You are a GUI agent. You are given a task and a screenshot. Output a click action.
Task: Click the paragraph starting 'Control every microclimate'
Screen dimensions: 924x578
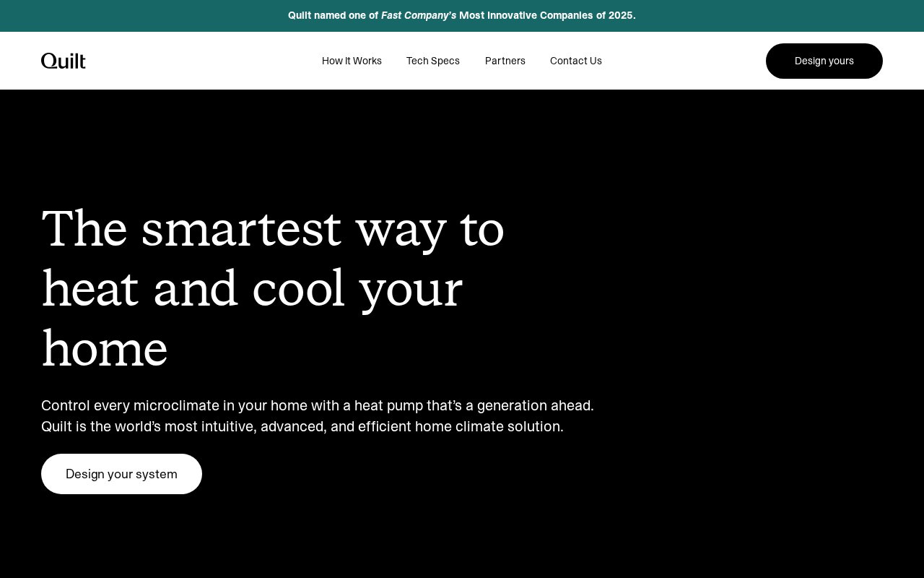(318, 416)
